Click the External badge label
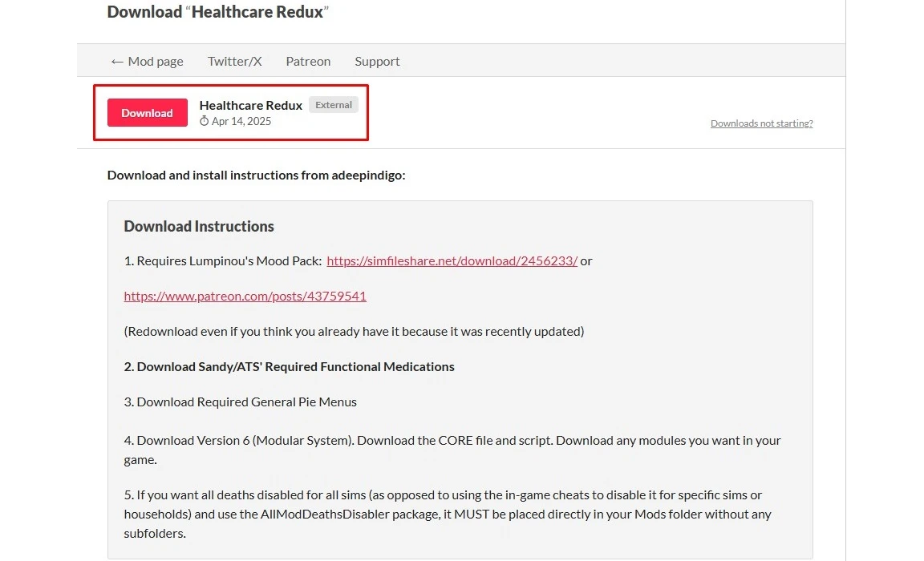This screenshot has height=561, width=924. point(334,105)
